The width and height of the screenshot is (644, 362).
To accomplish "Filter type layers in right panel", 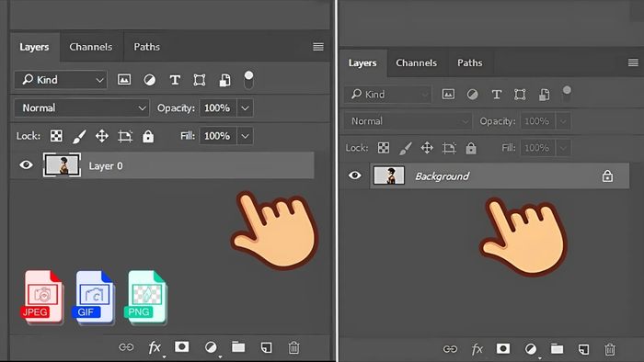I will coord(497,95).
